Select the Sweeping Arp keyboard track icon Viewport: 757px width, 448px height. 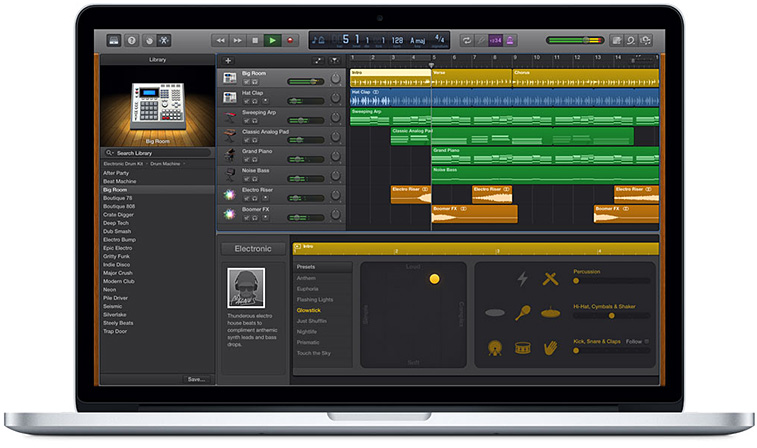[230, 117]
